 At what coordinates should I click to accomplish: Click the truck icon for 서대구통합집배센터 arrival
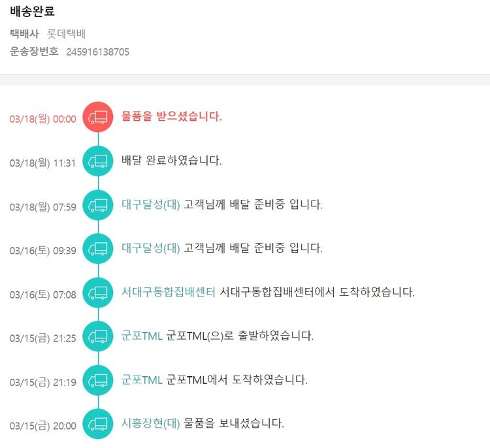click(x=98, y=293)
